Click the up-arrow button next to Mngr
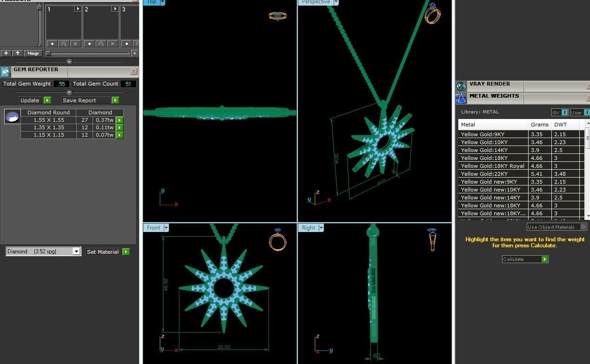590x364 pixels. [18, 53]
